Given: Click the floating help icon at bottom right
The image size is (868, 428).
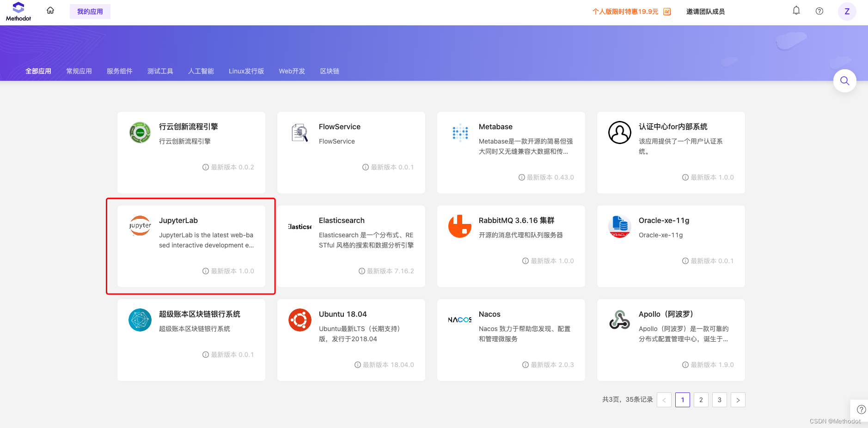Looking at the screenshot, I should (x=861, y=410).
